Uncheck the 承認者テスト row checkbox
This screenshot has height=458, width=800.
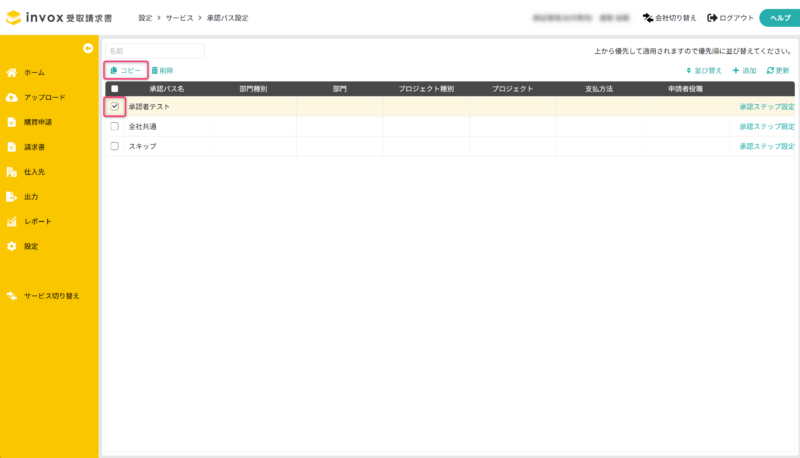click(115, 107)
